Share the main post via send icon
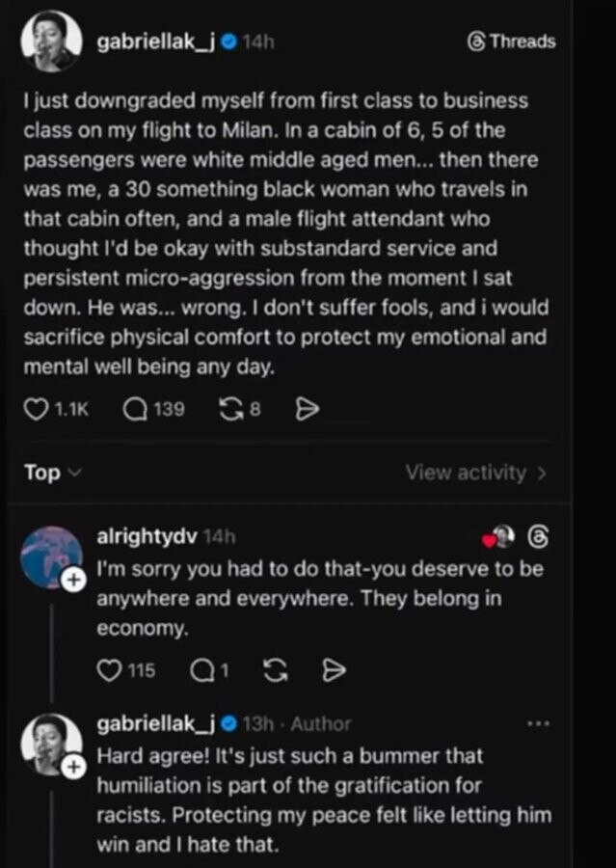Image resolution: width=616 pixels, height=868 pixels. [x=305, y=410]
